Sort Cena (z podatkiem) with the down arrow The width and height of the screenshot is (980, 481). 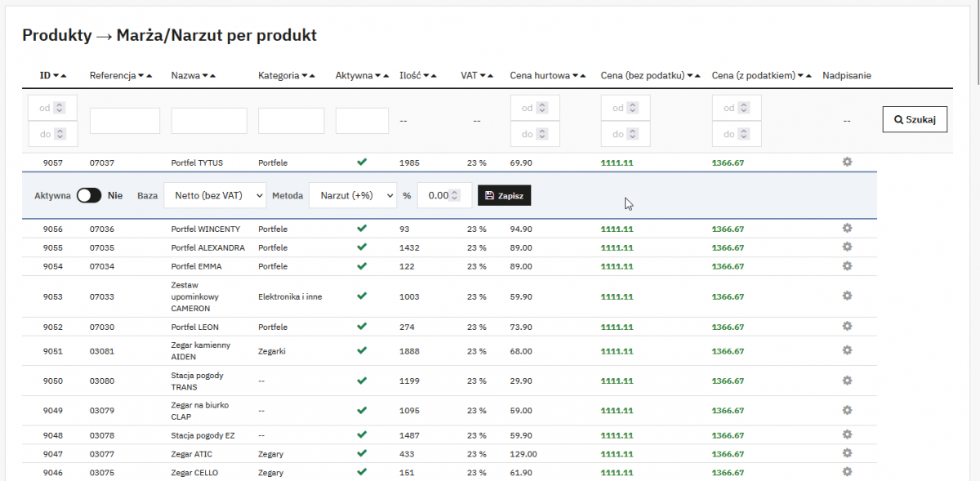(x=800, y=76)
